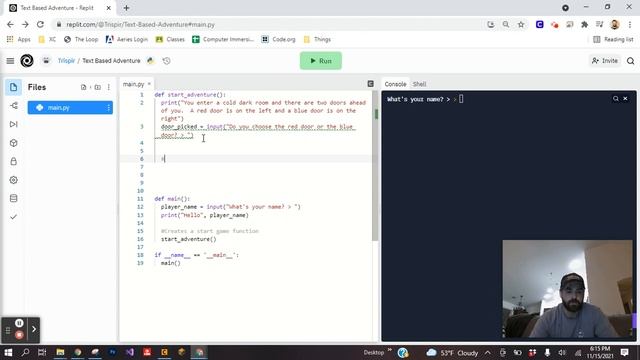This screenshot has width=640, height=360.
Task: Stop the screen recording
Action: 19,335
